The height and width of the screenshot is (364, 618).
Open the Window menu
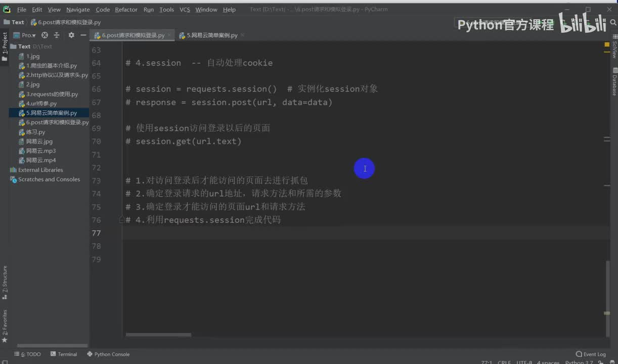click(x=206, y=10)
